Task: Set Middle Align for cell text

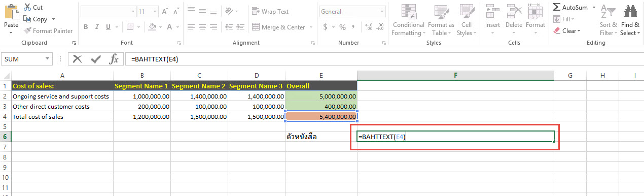Action: (x=203, y=11)
